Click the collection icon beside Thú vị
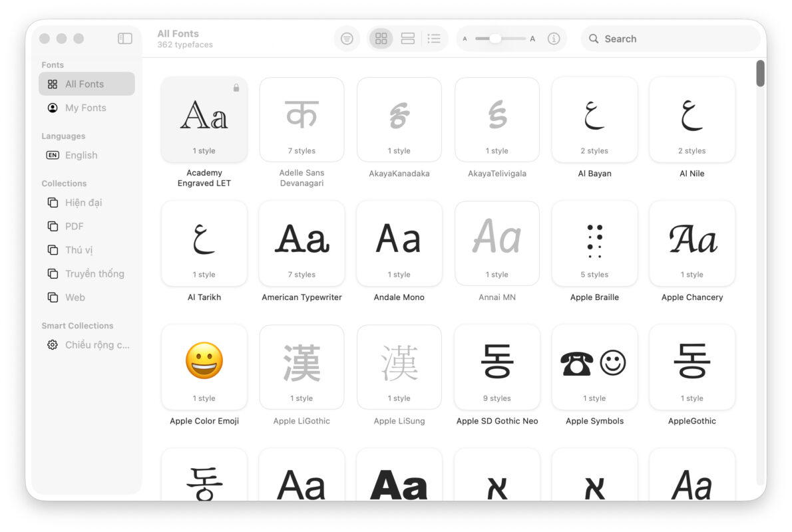Image resolution: width=792 pixels, height=532 pixels. [53, 250]
